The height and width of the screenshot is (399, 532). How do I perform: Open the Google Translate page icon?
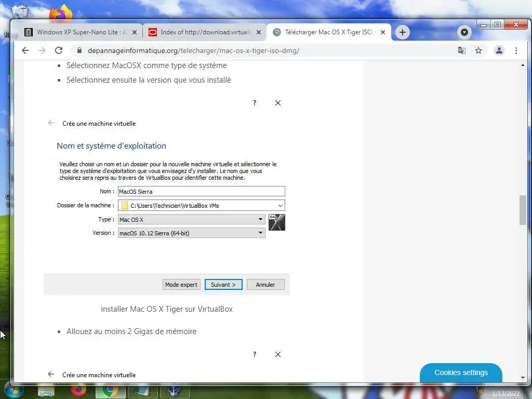tap(461, 50)
